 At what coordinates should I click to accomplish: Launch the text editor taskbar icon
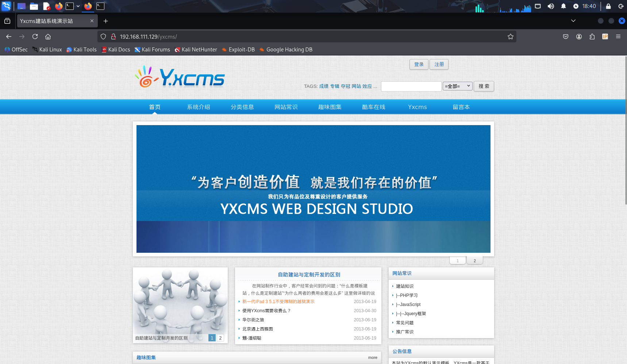pyautogui.click(x=46, y=6)
